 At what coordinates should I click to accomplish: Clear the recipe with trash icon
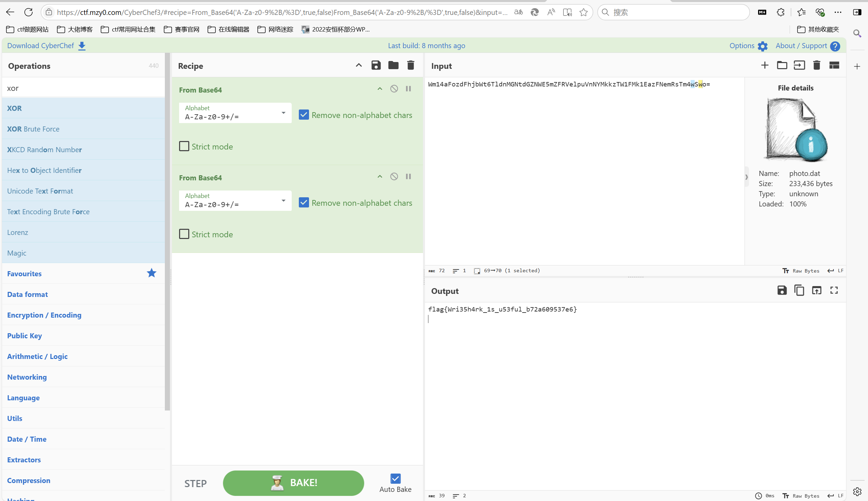coord(410,65)
